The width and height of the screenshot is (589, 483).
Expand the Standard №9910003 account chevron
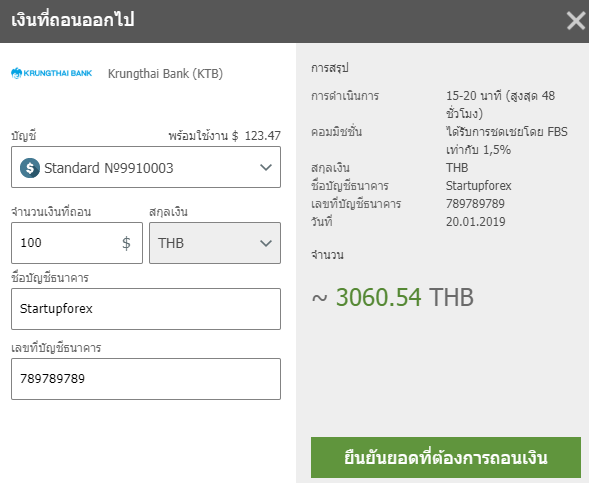(x=266, y=167)
